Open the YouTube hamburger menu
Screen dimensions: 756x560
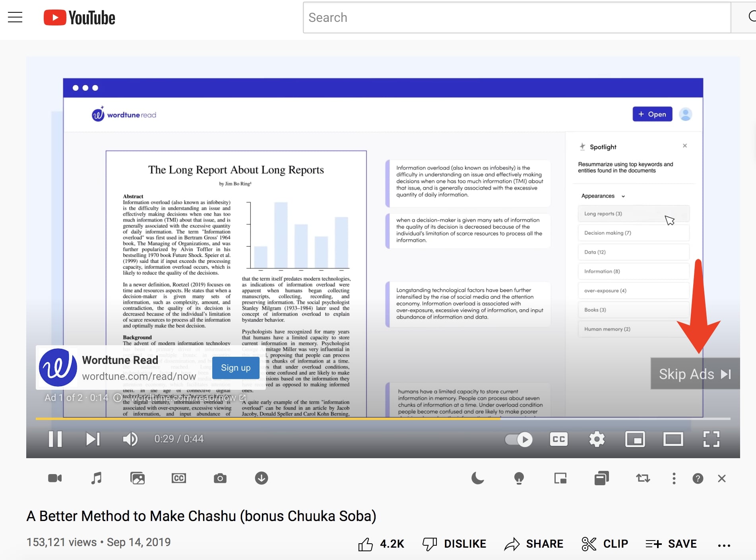tap(15, 17)
